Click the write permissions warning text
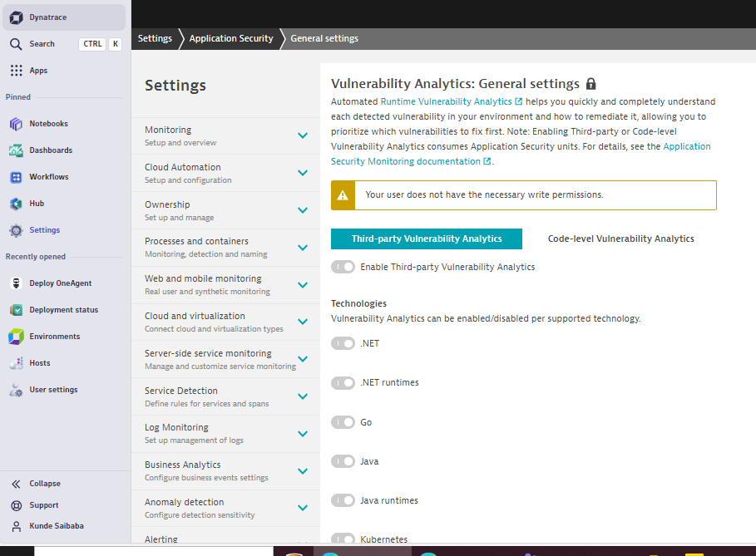Screen dimensions: 756x556 (484, 194)
